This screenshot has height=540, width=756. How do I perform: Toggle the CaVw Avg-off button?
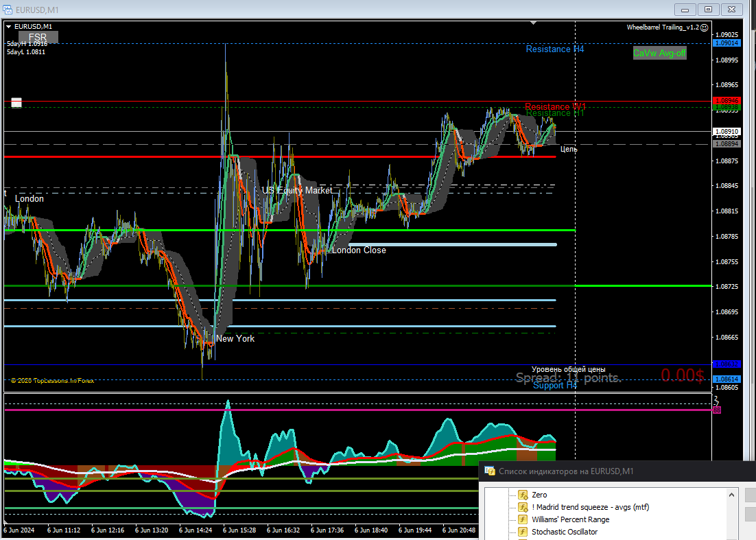coord(659,54)
